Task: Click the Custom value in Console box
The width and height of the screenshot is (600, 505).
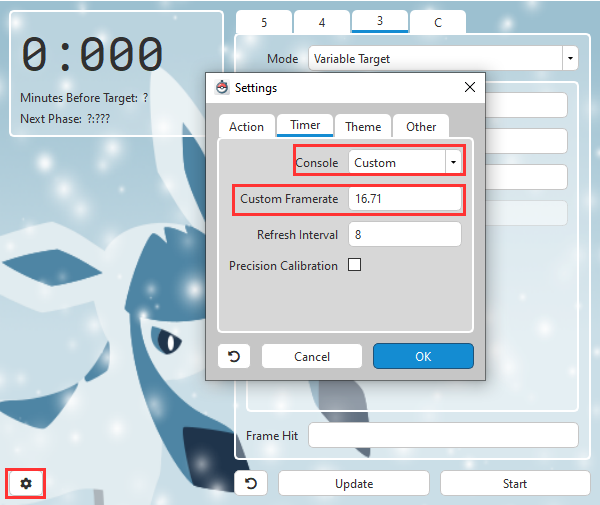Action: click(x=375, y=163)
